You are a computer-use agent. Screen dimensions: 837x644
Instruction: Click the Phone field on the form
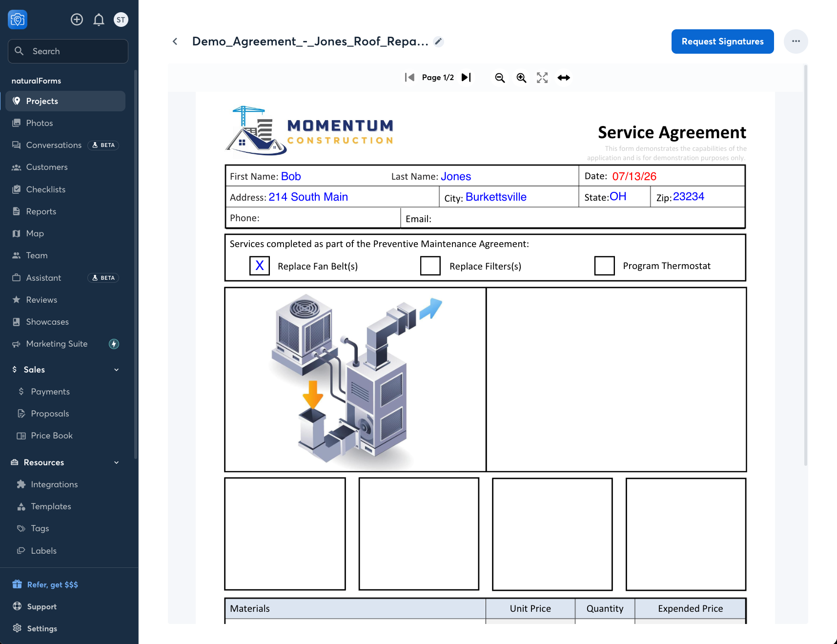[x=312, y=218]
